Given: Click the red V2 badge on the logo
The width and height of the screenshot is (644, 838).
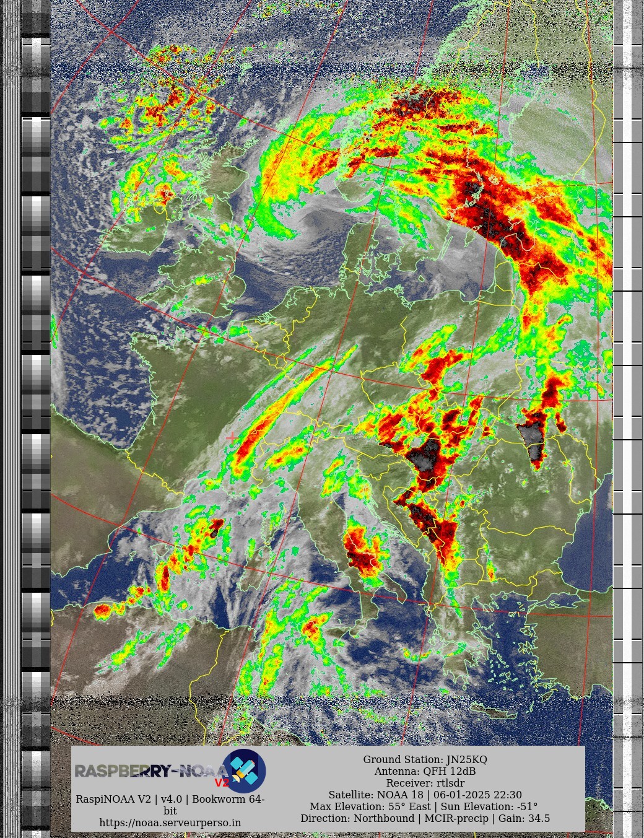Looking at the screenshot, I should coord(222,783).
